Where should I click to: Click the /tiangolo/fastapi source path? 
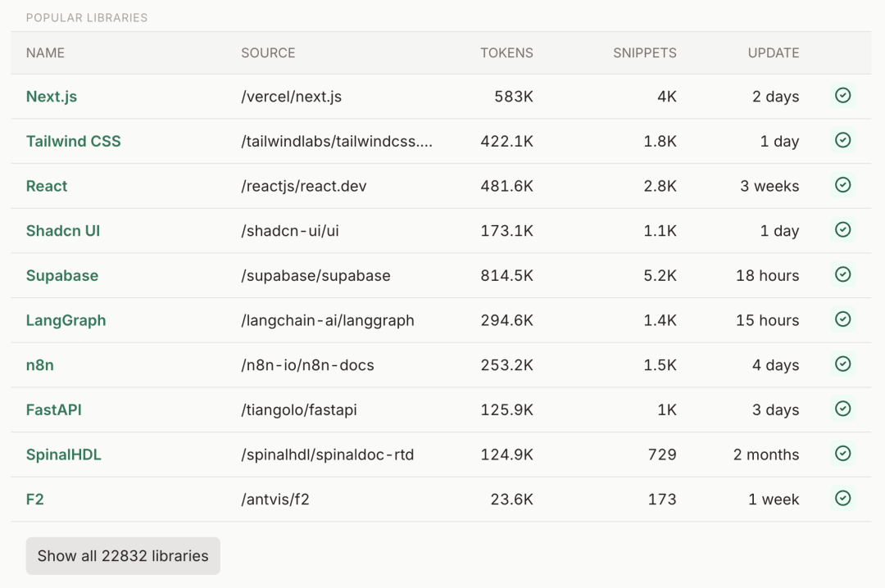299,409
